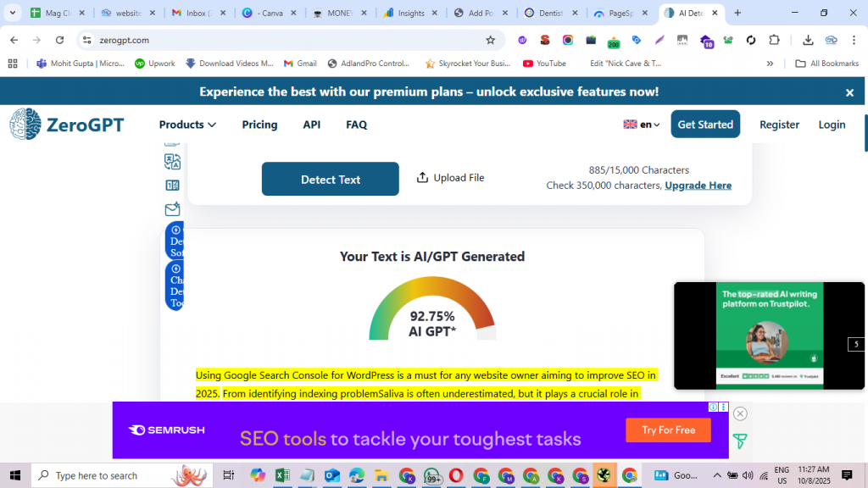Expand the Products dropdown menu

click(187, 125)
